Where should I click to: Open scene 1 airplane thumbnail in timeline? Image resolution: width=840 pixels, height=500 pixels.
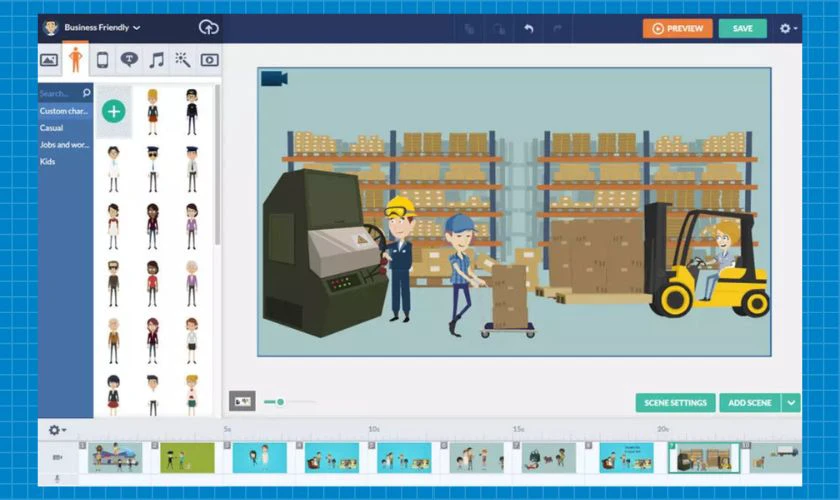coord(115,458)
